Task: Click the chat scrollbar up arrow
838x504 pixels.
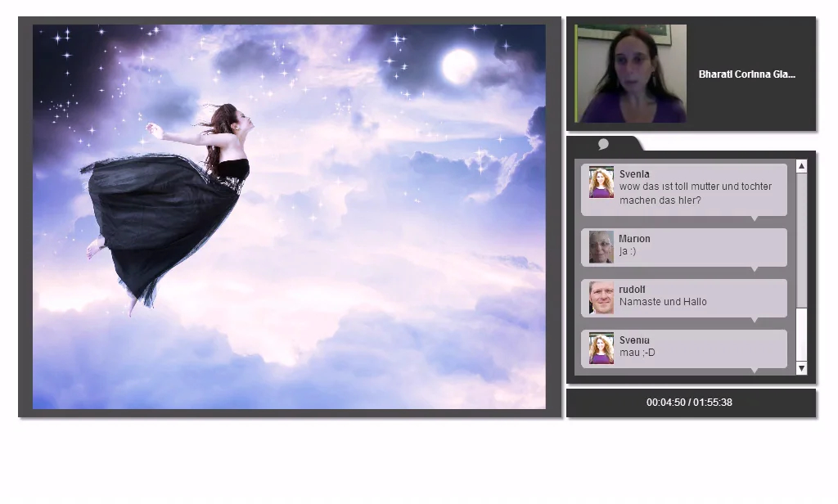Action: point(801,166)
